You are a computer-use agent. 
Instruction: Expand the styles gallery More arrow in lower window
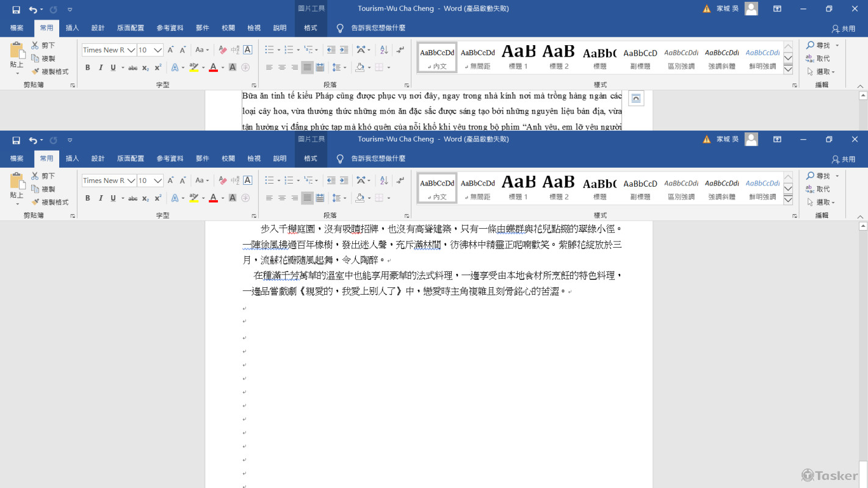788,200
